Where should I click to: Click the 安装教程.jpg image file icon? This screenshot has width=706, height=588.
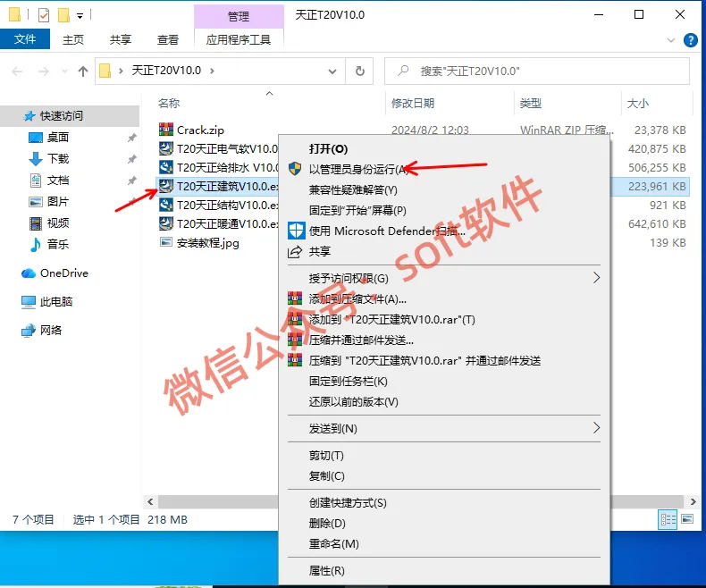(x=166, y=242)
